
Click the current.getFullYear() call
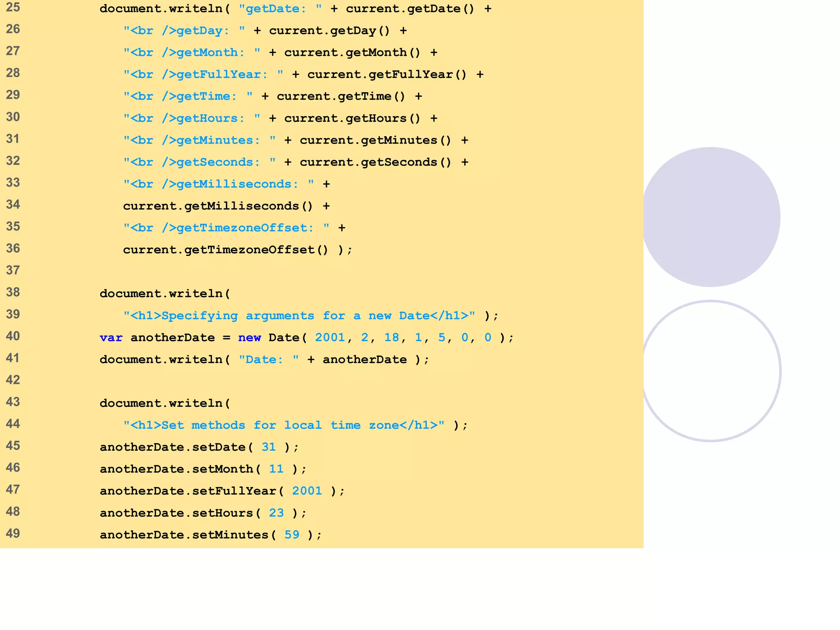[387, 75]
